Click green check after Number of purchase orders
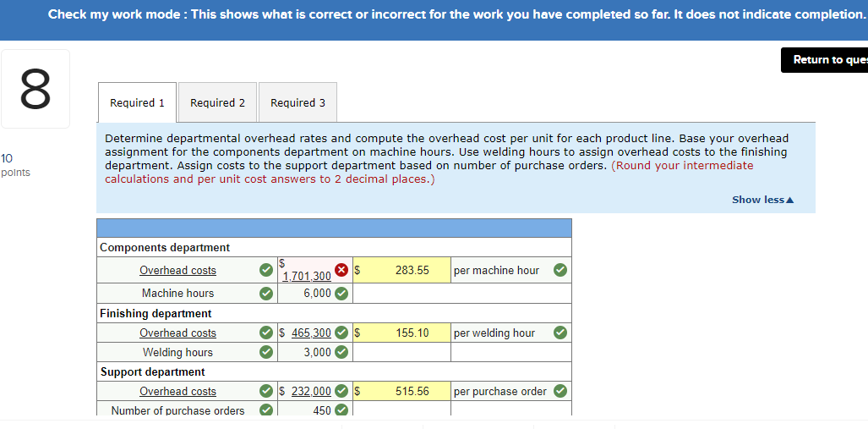Image resolution: width=868 pixels, height=429 pixels. tap(266, 410)
